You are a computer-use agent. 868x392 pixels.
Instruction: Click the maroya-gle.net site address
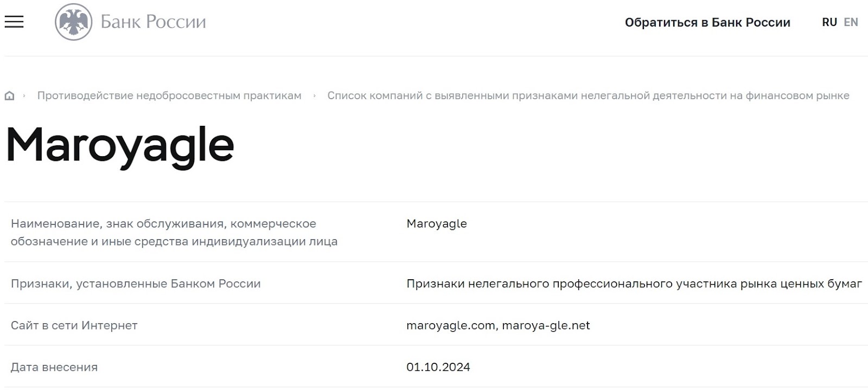546,325
